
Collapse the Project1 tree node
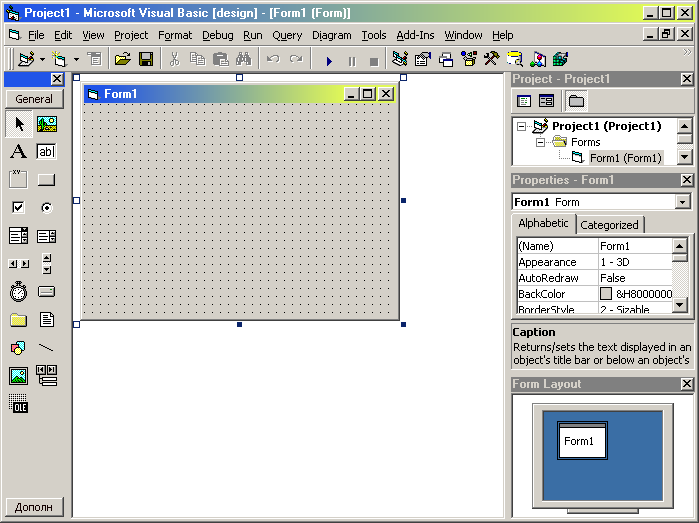click(x=521, y=126)
